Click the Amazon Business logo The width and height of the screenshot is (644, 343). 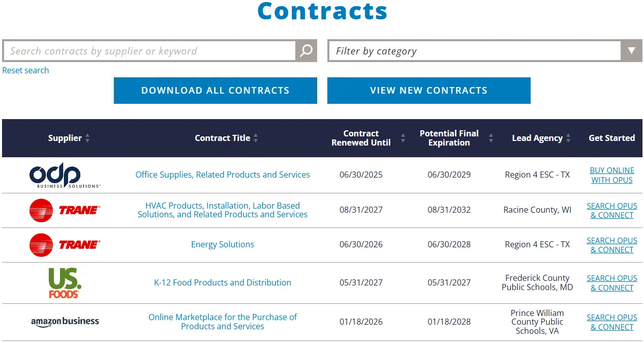(65, 322)
